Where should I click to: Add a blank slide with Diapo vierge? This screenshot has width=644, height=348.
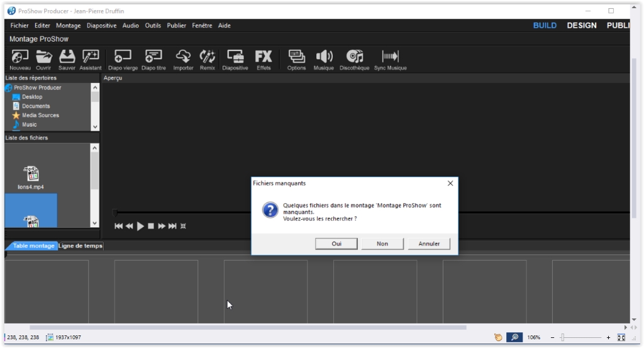[x=123, y=60]
